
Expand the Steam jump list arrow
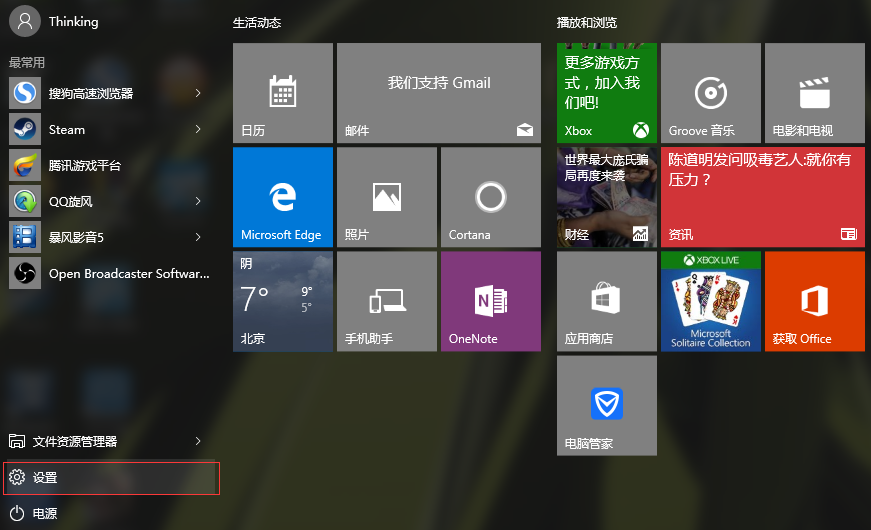[x=198, y=129]
